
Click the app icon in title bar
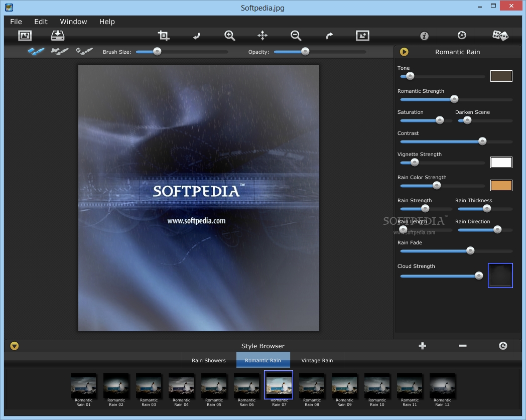tap(9, 8)
